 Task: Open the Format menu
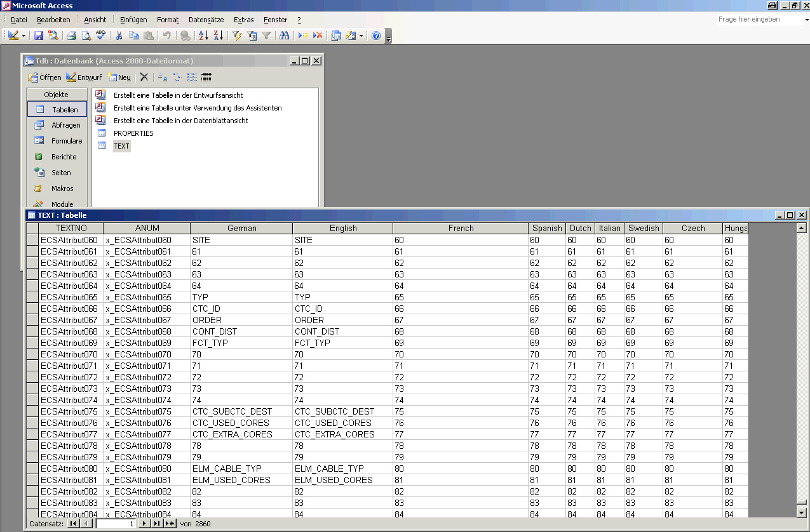[168, 20]
